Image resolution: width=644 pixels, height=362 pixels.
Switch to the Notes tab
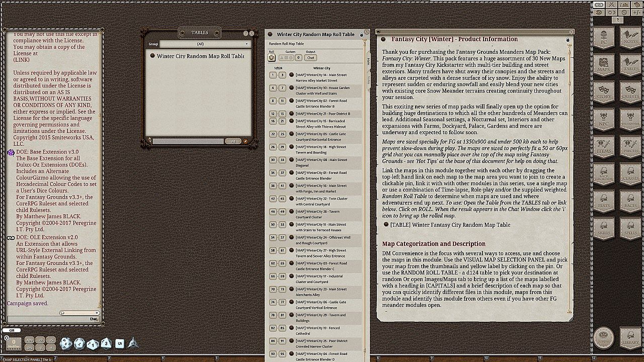tap(368, 79)
